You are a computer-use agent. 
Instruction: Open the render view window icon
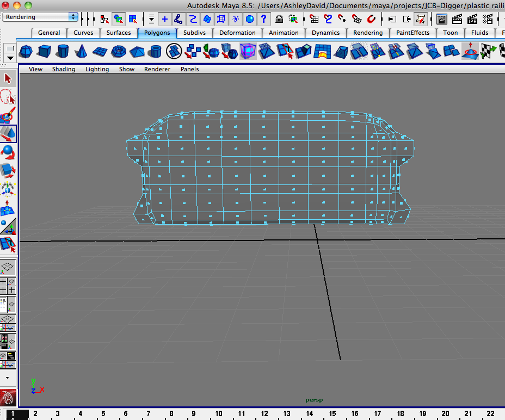[442, 20]
